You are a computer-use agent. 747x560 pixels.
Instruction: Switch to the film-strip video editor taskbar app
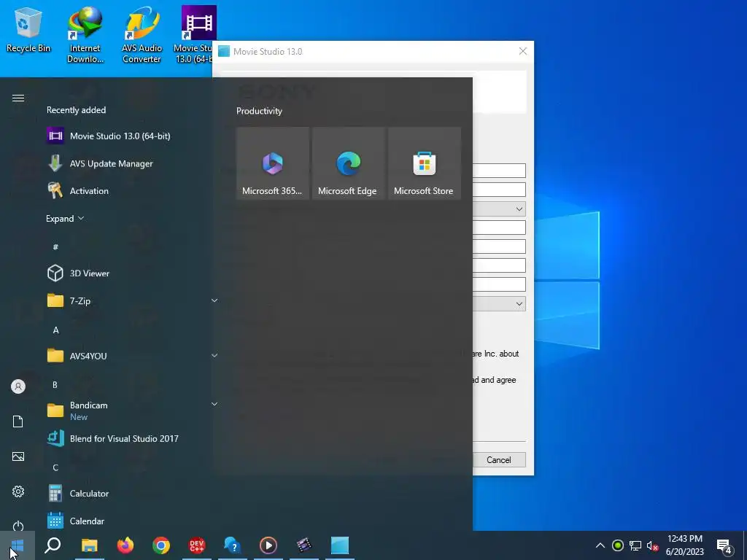(x=304, y=545)
